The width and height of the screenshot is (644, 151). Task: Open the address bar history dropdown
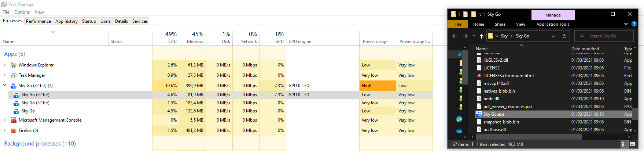[553, 36]
